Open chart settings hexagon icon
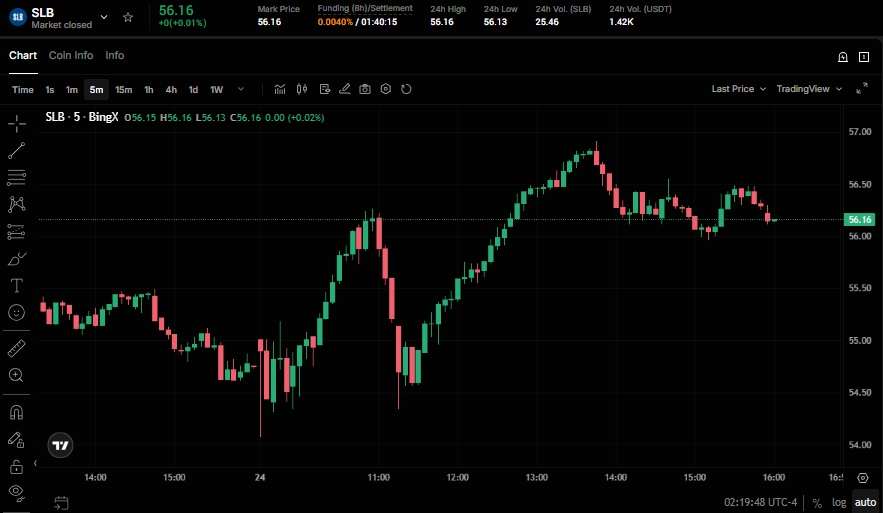Image resolution: width=883 pixels, height=513 pixels. [x=385, y=89]
